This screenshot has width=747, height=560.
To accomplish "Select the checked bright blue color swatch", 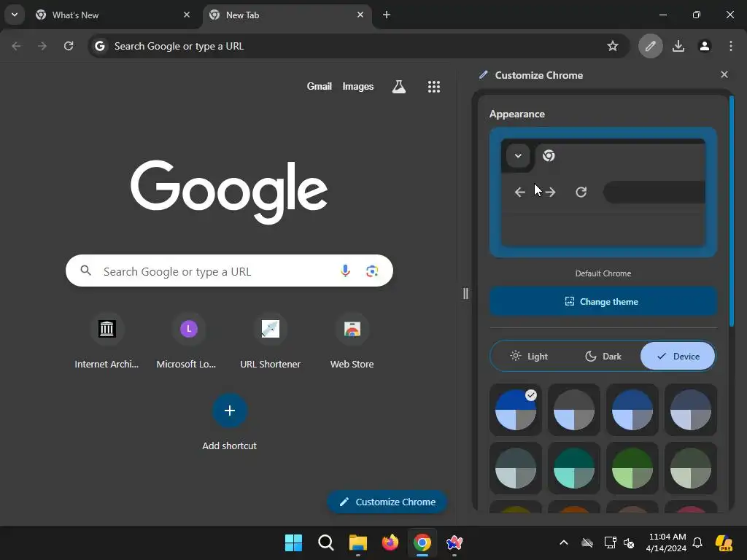I will point(516,410).
